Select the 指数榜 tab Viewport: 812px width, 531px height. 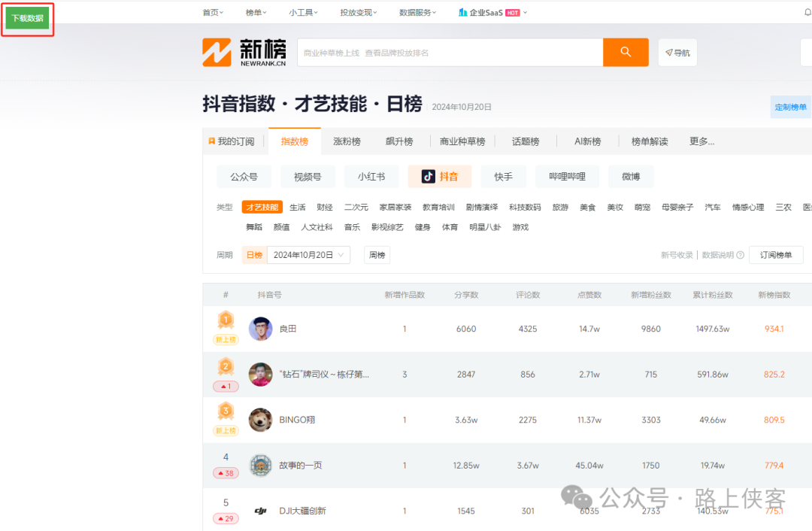(x=295, y=141)
